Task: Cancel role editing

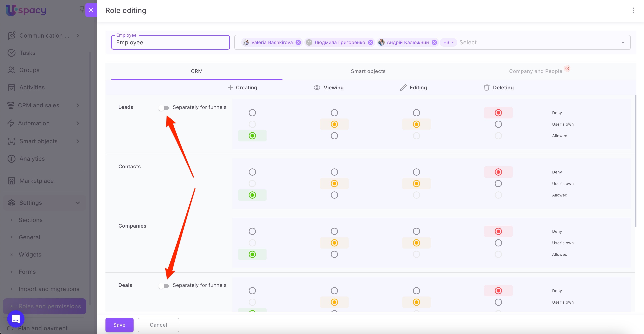Action: coord(158,325)
